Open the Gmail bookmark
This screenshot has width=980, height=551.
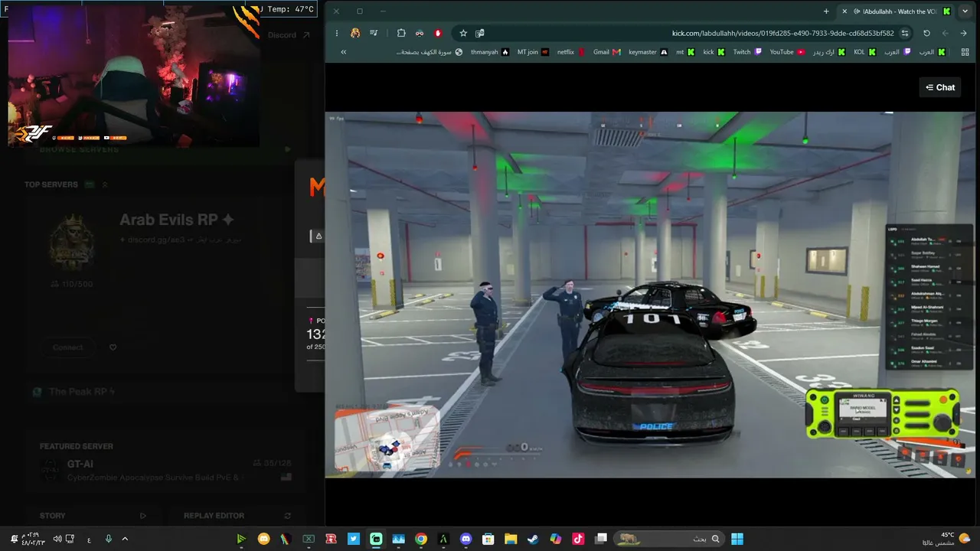(607, 52)
